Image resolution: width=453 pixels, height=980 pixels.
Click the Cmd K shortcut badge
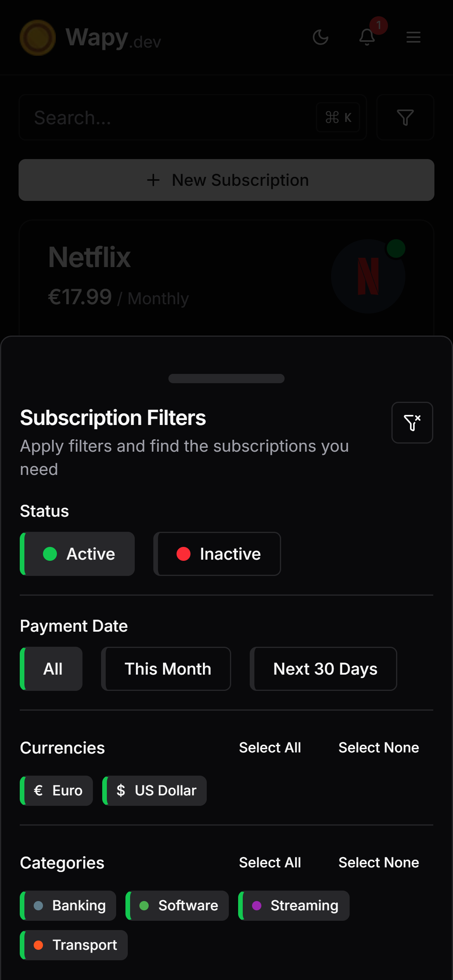338,117
